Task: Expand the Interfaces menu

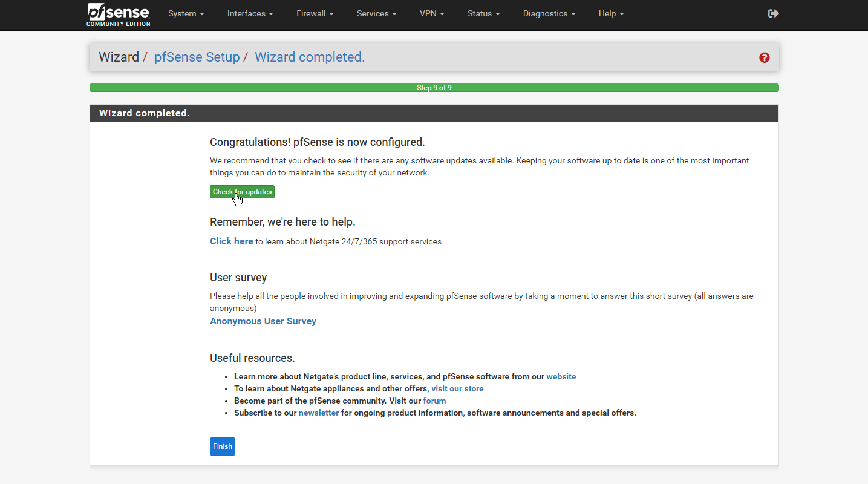Action: 250,13
